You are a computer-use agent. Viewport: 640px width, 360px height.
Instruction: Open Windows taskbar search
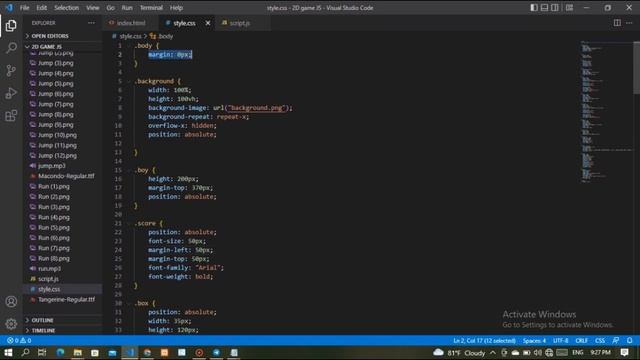(x=25, y=352)
